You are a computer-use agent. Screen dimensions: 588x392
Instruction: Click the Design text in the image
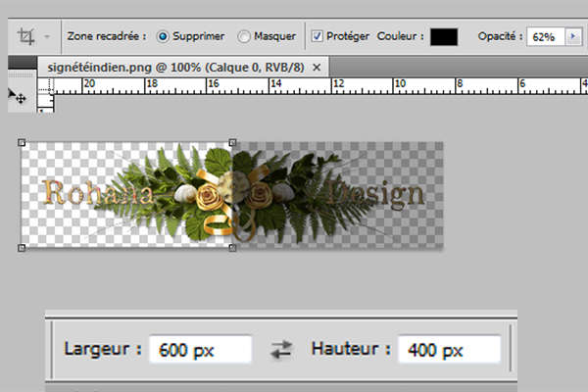[x=376, y=194]
